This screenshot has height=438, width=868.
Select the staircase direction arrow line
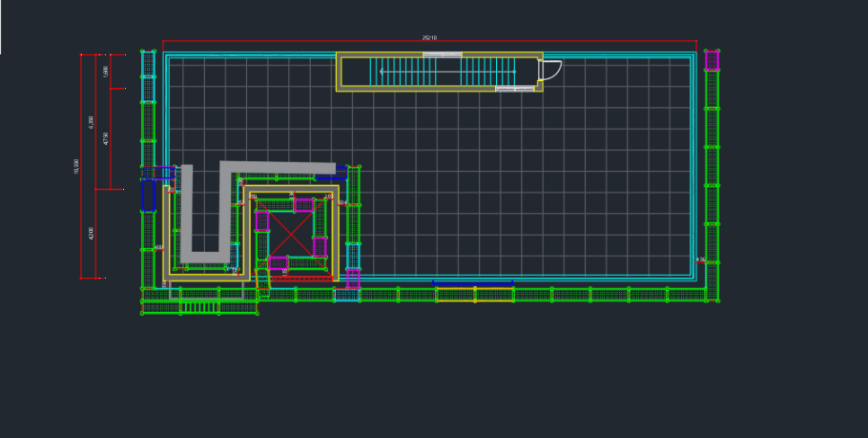[x=447, y=72]
